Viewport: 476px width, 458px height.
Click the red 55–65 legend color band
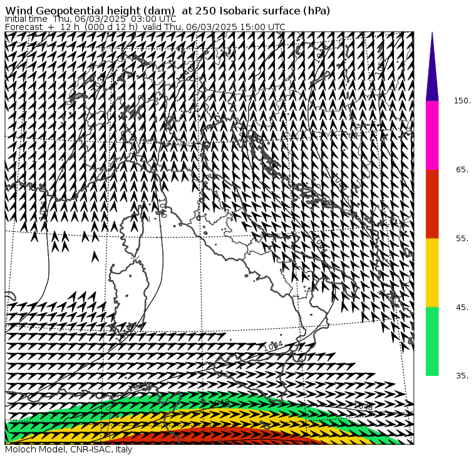[x=432, y=204]
